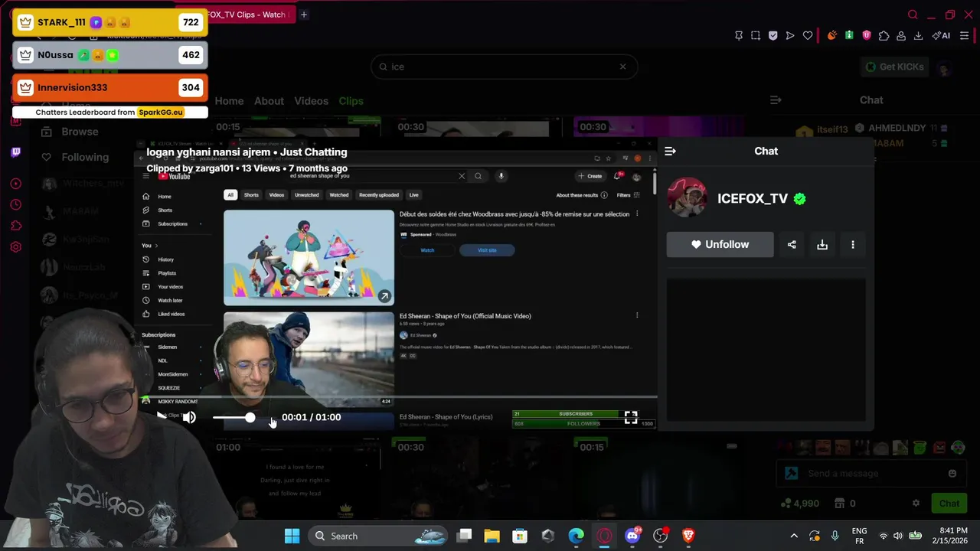Bookmark the page with the heart icon
The image size is (980, 551).
(x=808, y=36)
